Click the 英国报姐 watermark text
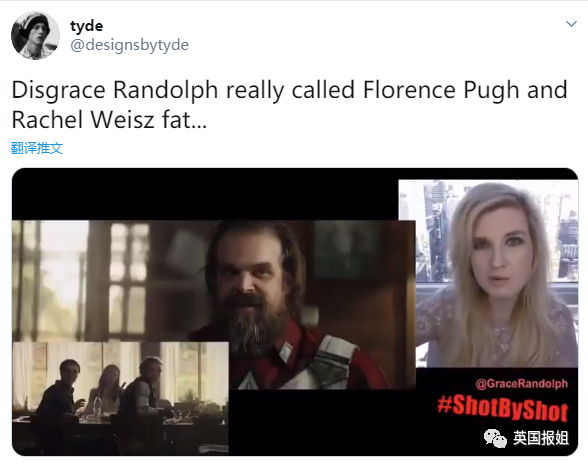The width and height of the screenshot is (588, 465). pos(540,438)
